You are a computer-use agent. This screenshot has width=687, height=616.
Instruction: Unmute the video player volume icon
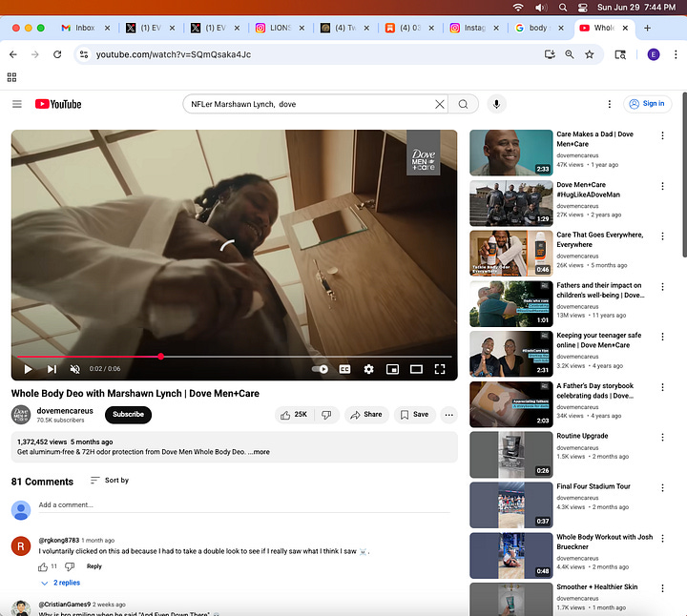point(75,369)
